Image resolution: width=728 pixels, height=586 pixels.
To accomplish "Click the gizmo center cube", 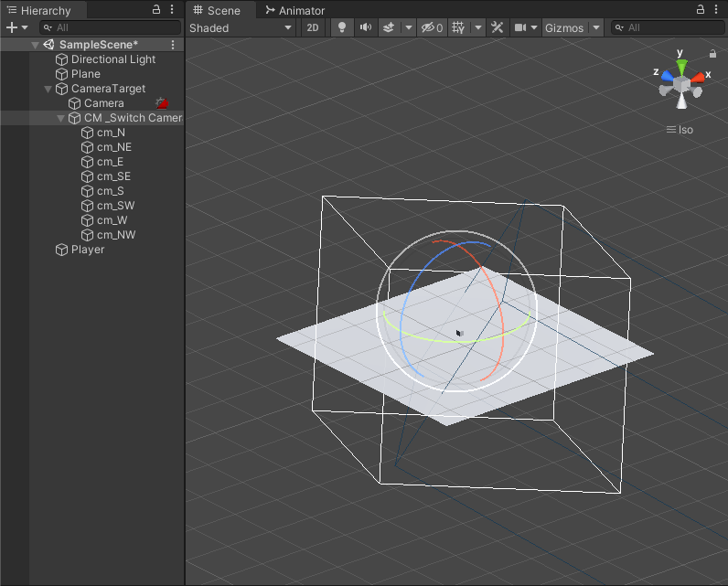I will click(x=681, y=85).
